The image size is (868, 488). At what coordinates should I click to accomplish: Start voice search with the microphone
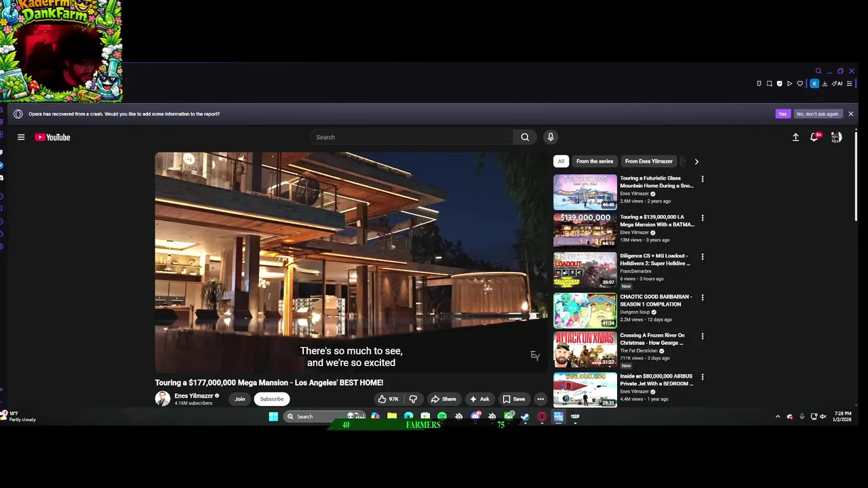pos(551,137)
